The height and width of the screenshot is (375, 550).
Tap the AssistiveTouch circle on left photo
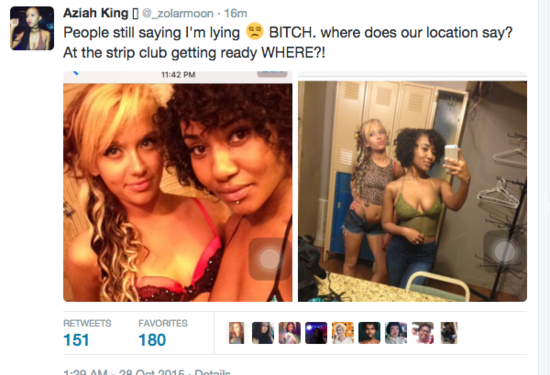tap(269, 259)
